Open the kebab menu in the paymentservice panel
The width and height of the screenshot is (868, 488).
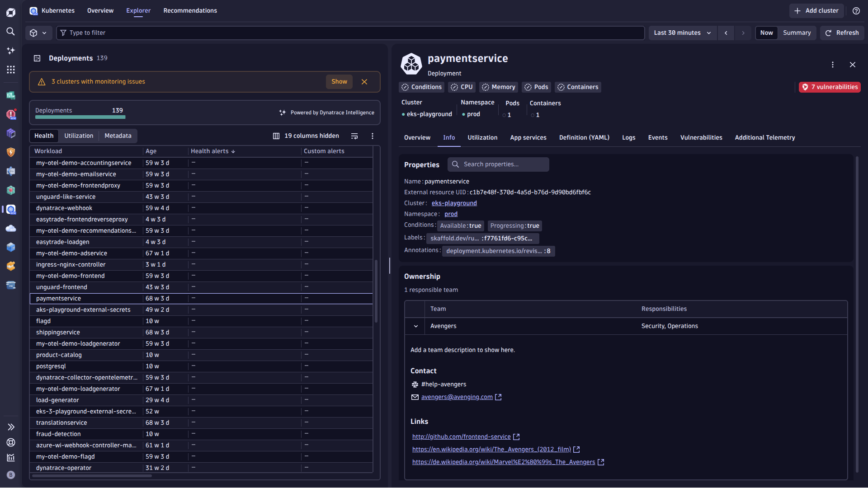point(833,65)
